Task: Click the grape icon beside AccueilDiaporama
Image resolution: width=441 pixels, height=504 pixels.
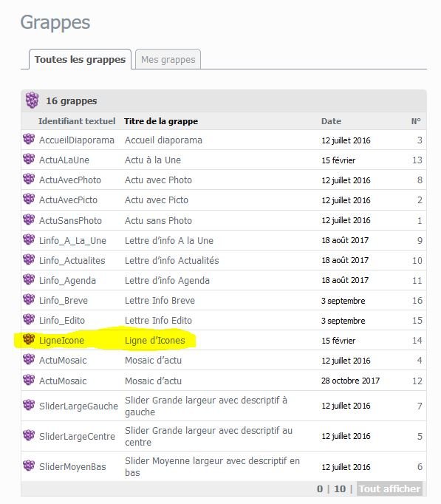Action: (x=29, y=139)
